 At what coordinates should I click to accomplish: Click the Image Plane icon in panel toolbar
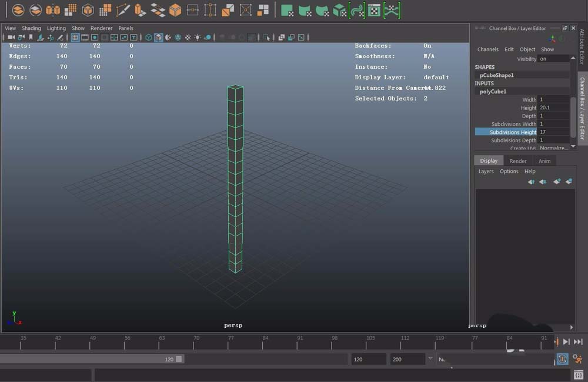click(x=41, y=37)
